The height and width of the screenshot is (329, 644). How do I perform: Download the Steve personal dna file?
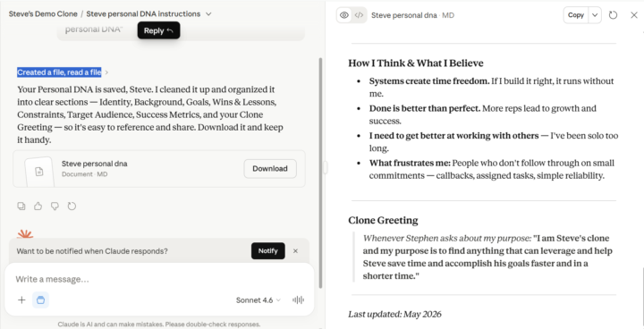[270, 168]
